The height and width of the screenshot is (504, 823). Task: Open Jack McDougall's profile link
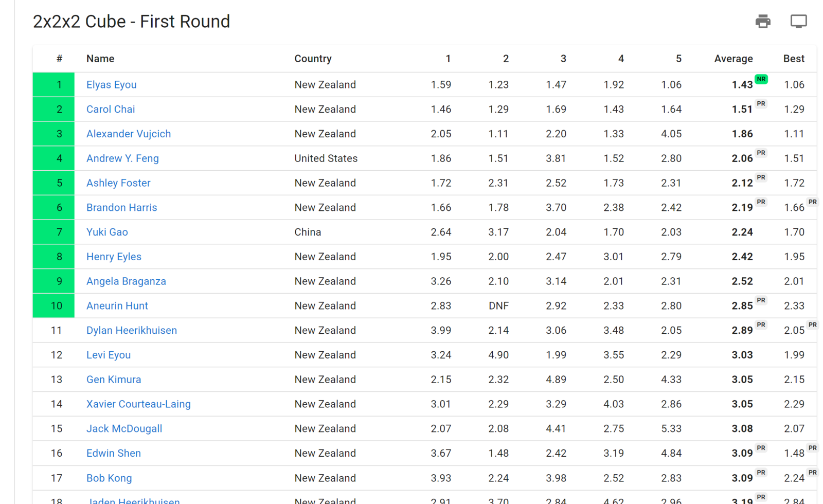click(124, 429)
